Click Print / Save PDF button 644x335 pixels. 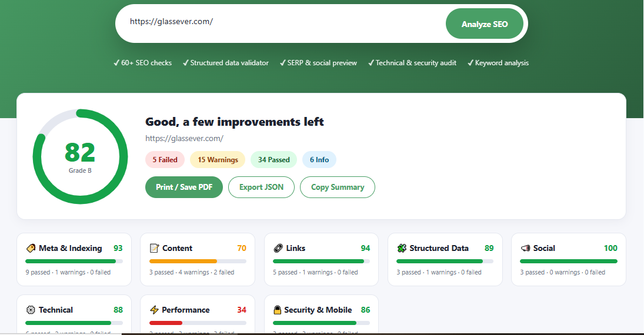pos(184,187)
